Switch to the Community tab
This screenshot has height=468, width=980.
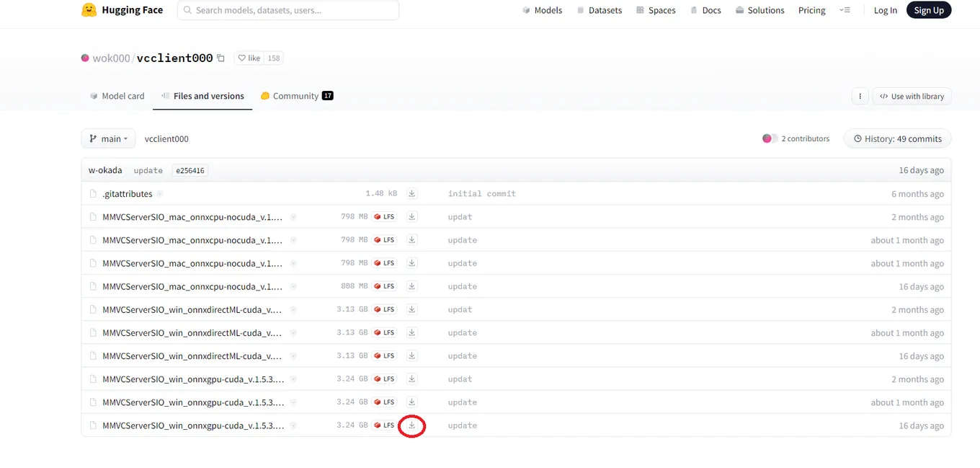(297, 96)
